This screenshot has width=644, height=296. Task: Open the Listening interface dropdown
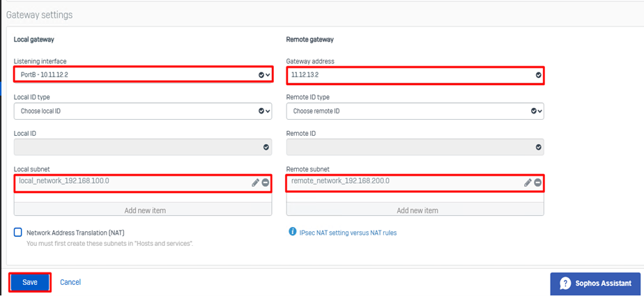(x=142, y=75)
